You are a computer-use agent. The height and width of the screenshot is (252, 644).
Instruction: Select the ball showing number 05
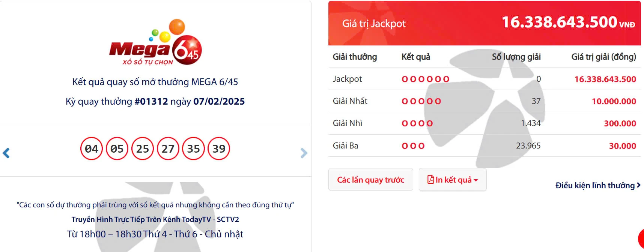click(x=117, y=148)
